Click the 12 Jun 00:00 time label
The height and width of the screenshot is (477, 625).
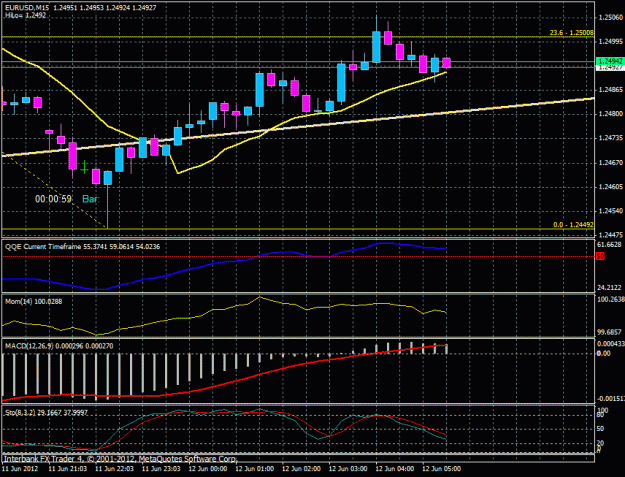208,469
